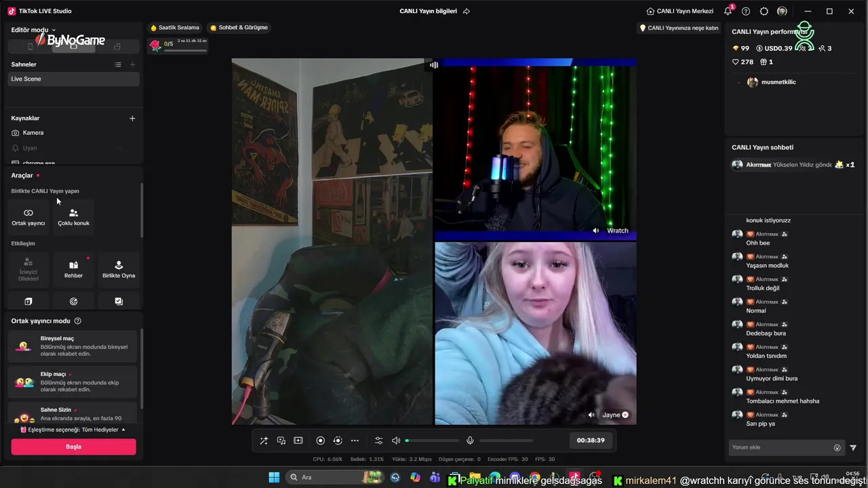
Task: Click the Başla start button
Action: (73, 447)
